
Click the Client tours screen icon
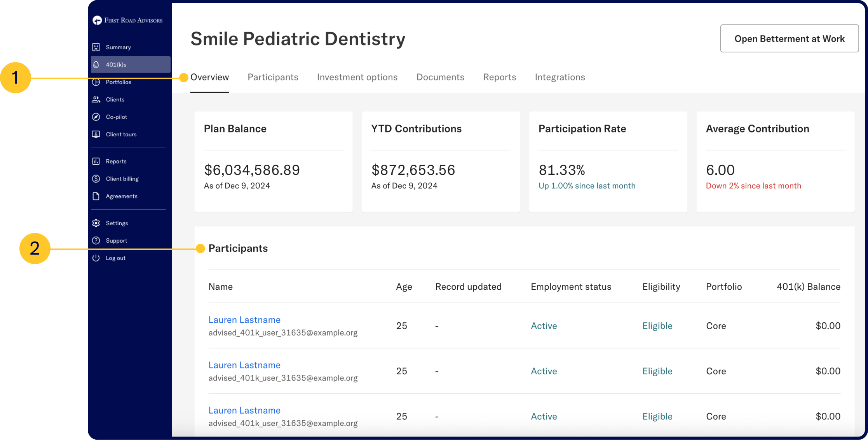tap(96, 134)
